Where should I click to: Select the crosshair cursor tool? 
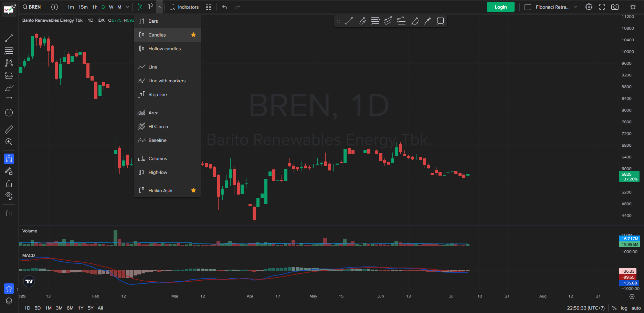pos(9,26)
